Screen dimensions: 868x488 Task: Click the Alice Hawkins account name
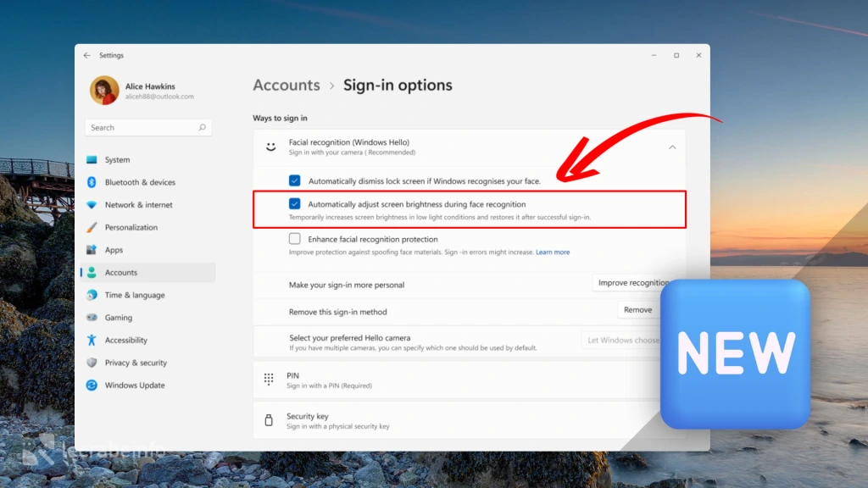click(150, 86)
